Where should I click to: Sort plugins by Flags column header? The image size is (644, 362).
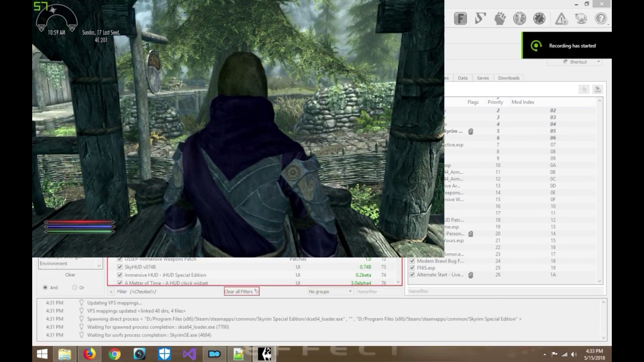(x=473, y=102)
